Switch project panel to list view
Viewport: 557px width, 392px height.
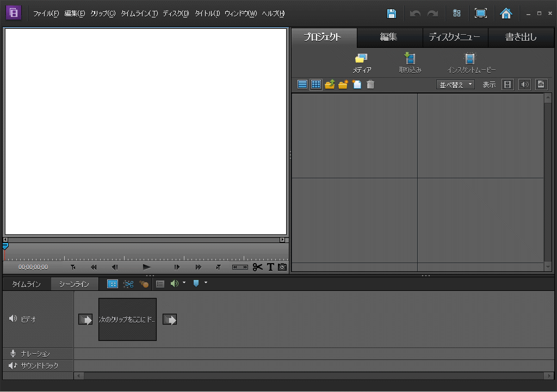point(302,84)
